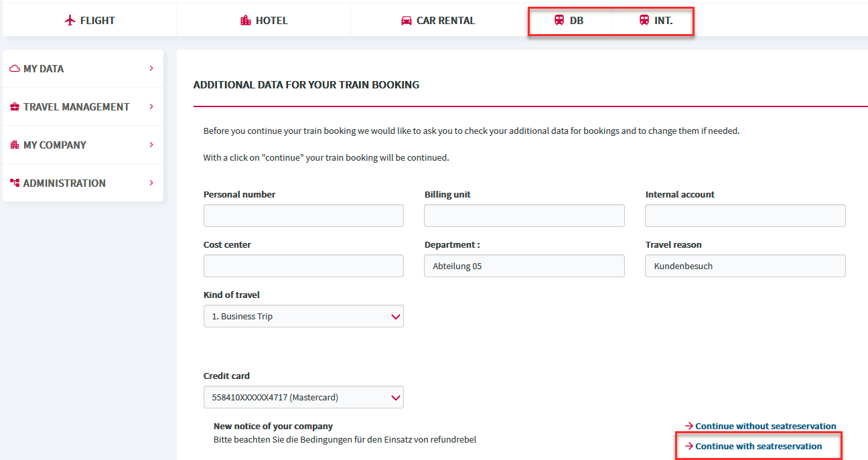The width and height of the screenshot is (868, 460).
Task: Click the Bitte beachten Sie notice text
Action: point(345,440)
